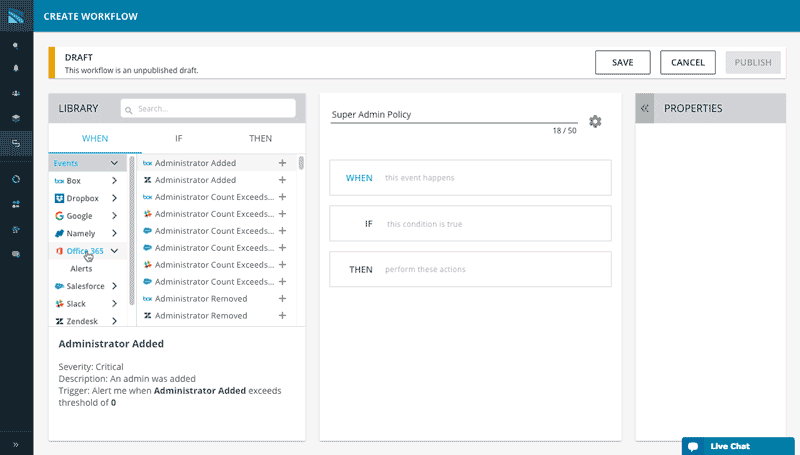The image size is (800, 455).
Task: Click the layers stack icon in sidebar
Action: [x=16, y=117]
